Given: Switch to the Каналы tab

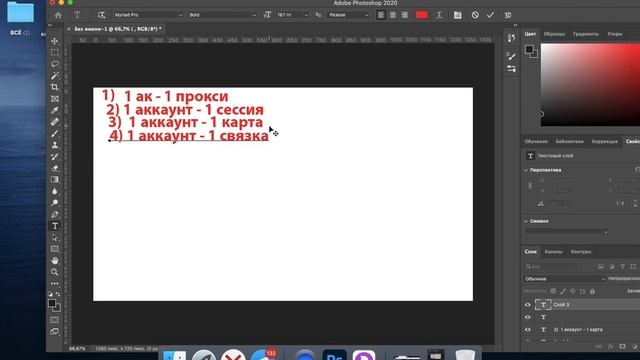Looking at the screenshot, I should (553, 252).
